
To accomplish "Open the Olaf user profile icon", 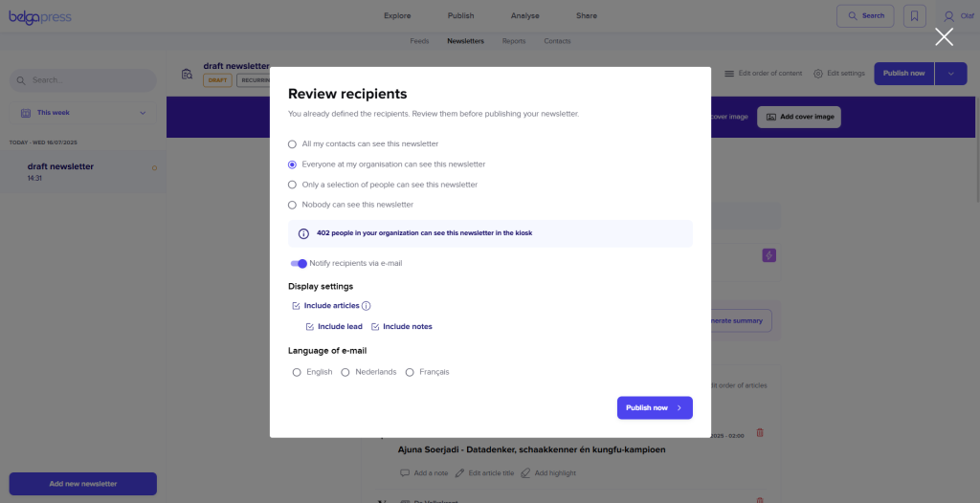I will click(x=948, y=16).
